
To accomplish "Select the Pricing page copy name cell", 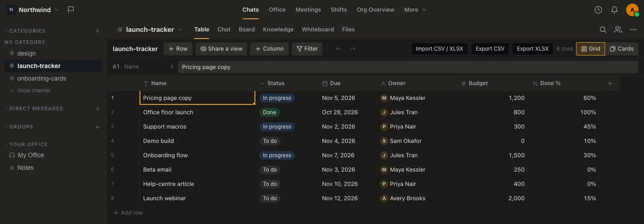I will [x=197, y=98].
